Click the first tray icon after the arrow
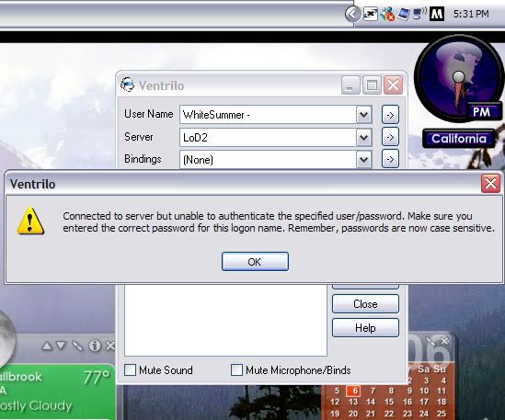This screenshot has width=505, height=420. (x=371, y=14)
